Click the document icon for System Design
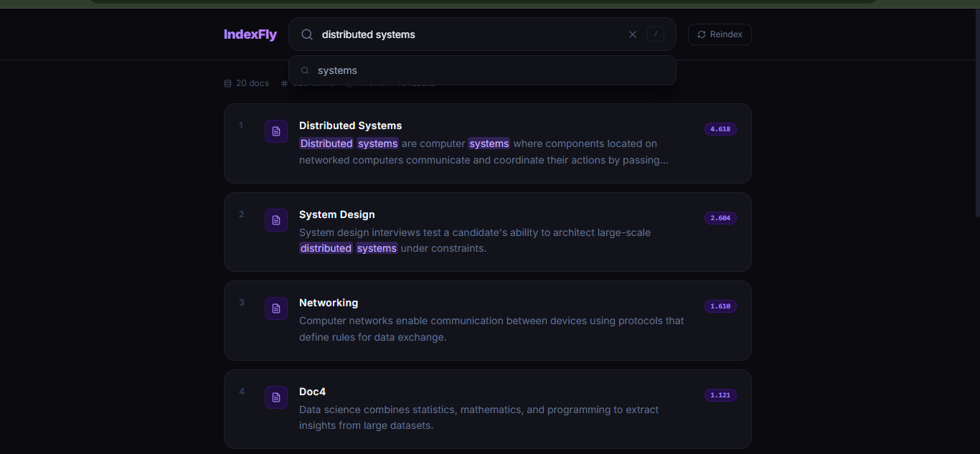Screen dimensions: 980x454 (x=276, y=220)
